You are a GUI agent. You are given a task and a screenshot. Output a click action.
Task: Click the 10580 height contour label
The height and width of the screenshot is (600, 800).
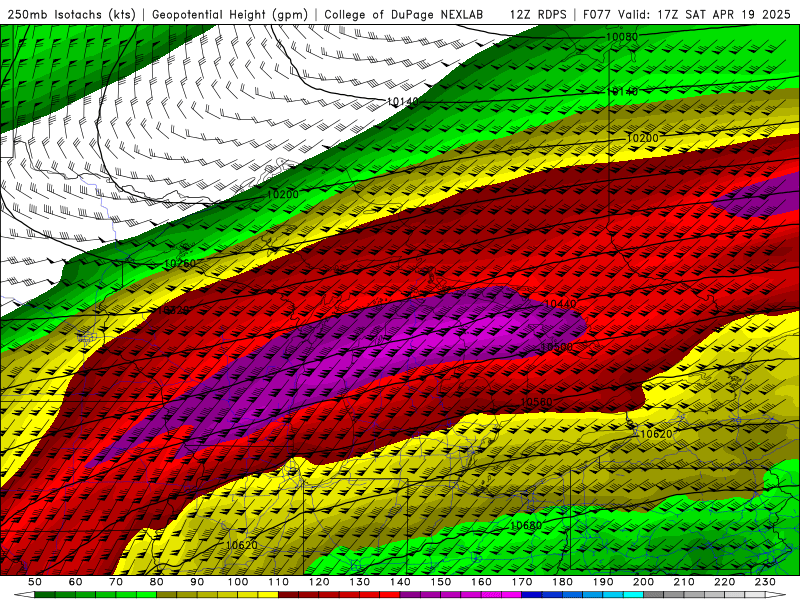coord(536,402)
